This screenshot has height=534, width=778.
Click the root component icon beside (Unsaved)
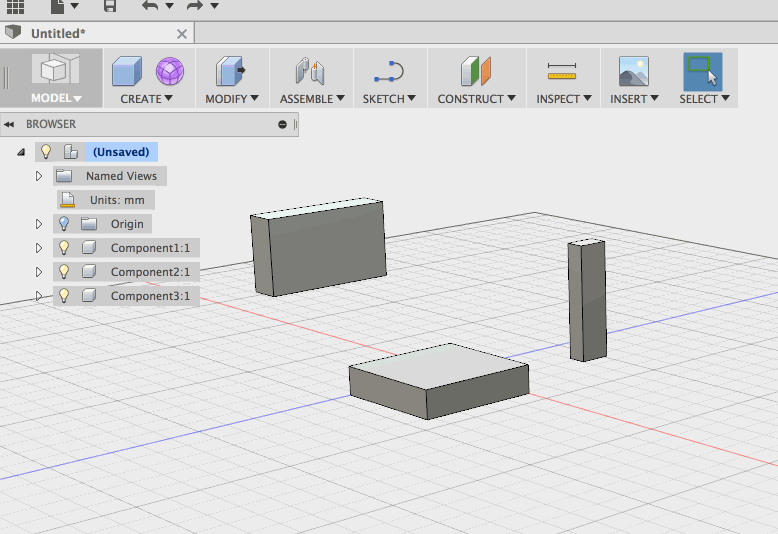[70, 152]
